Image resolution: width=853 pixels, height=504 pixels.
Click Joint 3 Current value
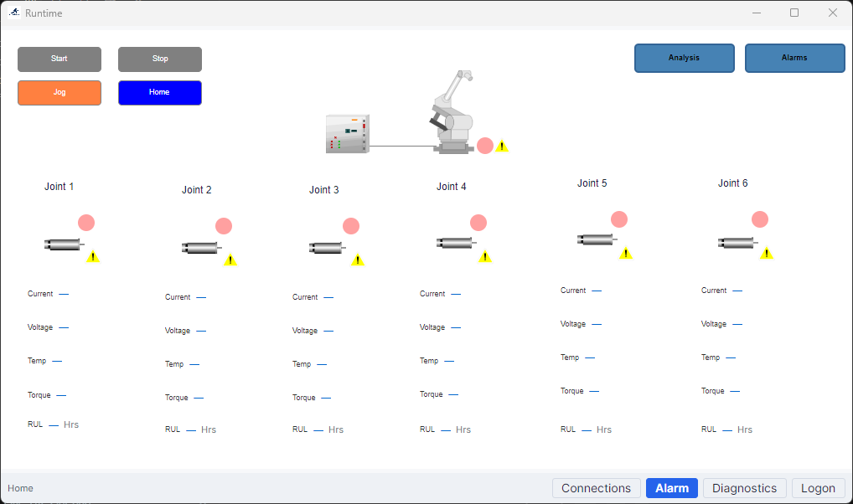coord(328,297)
